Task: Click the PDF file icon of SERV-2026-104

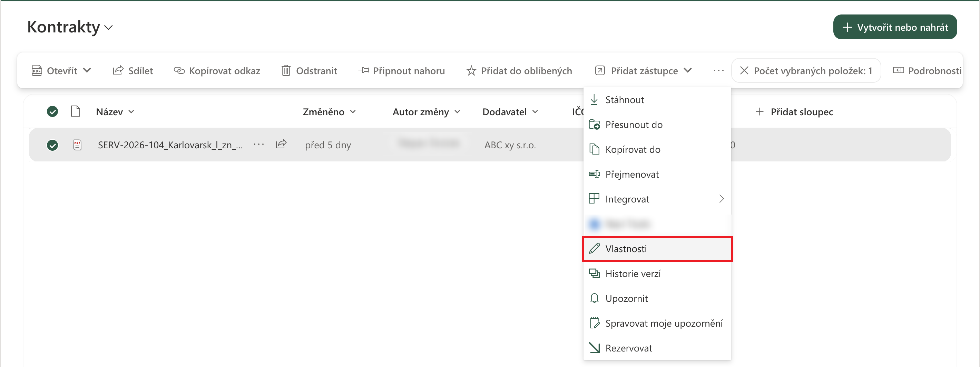Action: coord(77,145)
